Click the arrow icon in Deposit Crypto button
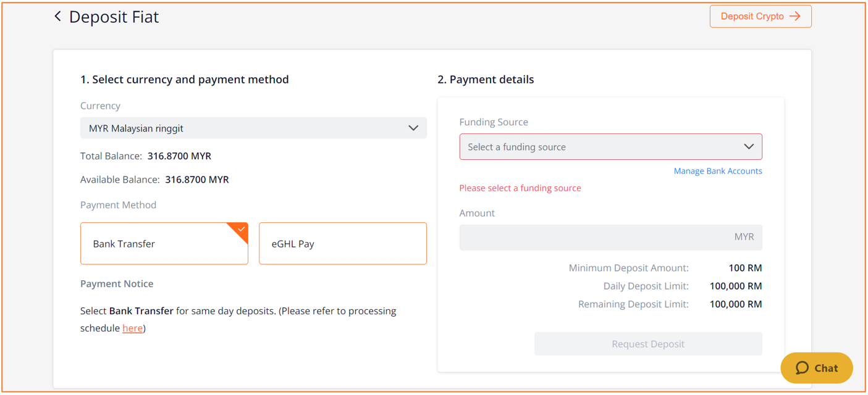Image resolution: width=868 pixels, height=395 pixels. (795, 17)
